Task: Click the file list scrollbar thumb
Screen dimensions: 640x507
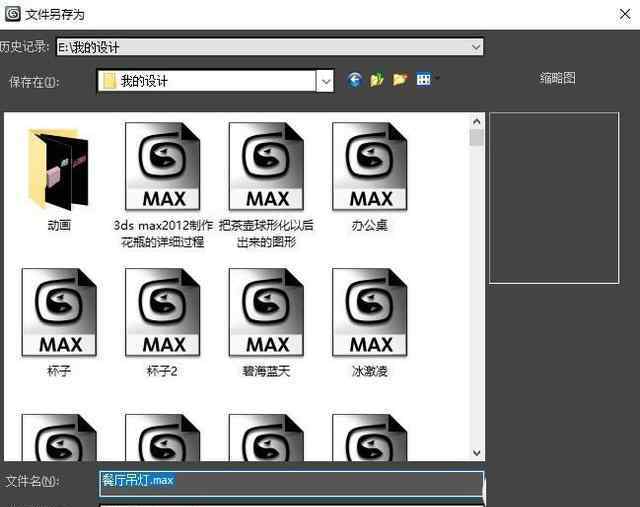Action: (477, 138)
